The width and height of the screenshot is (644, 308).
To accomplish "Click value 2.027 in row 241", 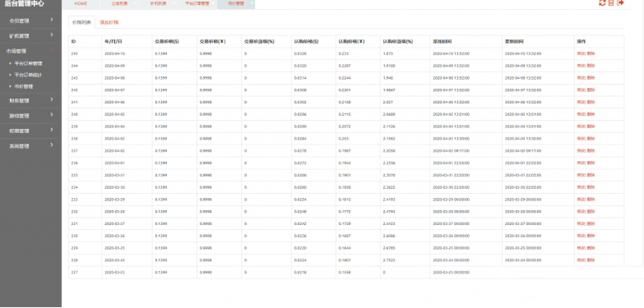I will [x=388, y=102].
